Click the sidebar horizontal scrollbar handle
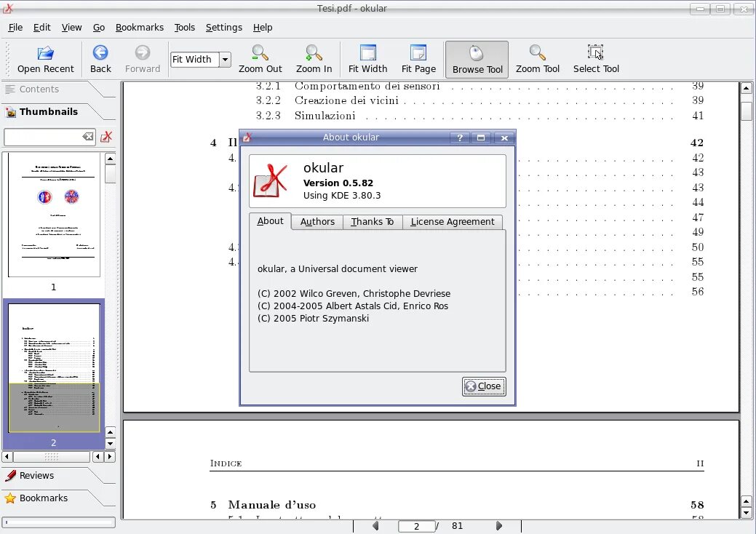756x534 pixels. [52, 456]
